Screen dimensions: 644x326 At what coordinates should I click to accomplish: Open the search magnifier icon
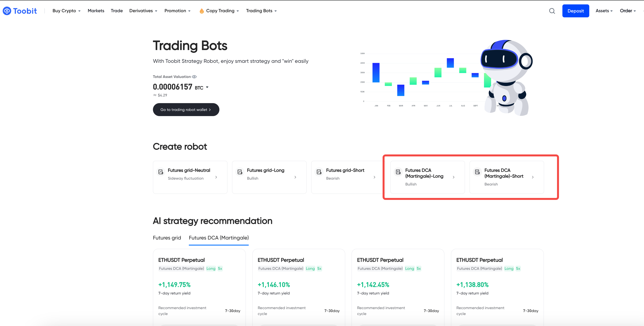(x=552, y=11)
